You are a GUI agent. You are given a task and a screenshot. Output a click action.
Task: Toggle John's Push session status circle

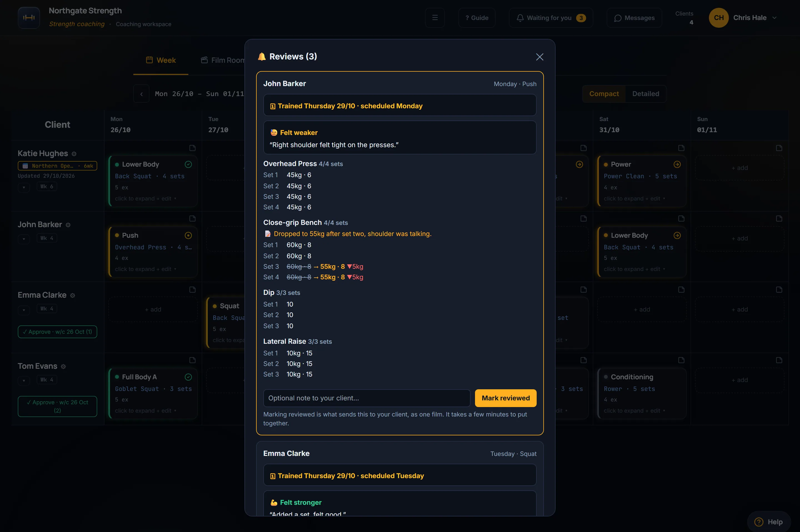pyautogui.click(x=188, y=235)
